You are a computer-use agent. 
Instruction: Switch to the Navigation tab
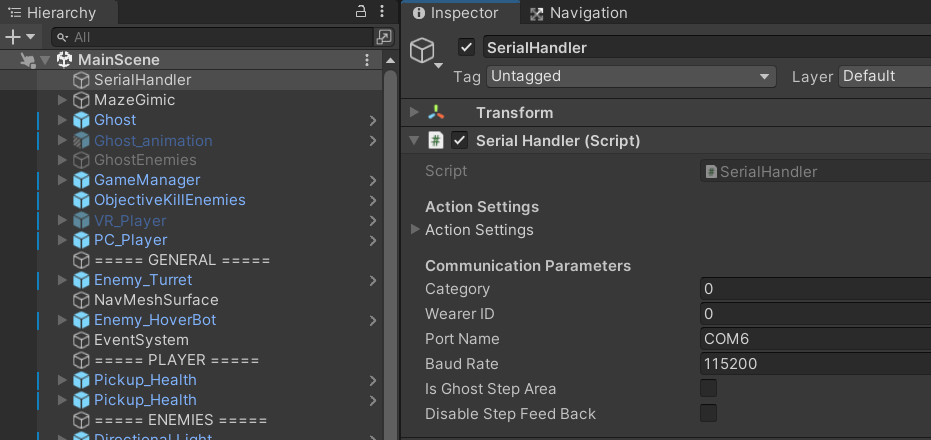pyautogui.click(x=578, y=13)
